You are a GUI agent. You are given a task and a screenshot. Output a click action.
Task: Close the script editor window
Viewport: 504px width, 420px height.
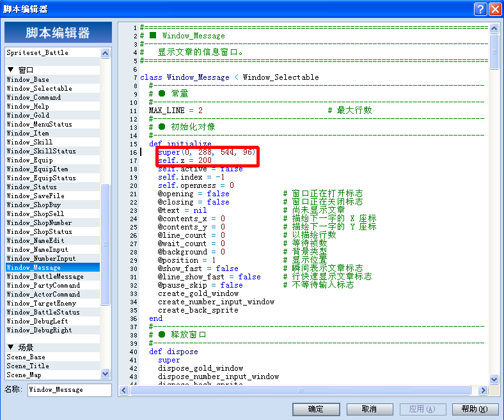(495, 9)
